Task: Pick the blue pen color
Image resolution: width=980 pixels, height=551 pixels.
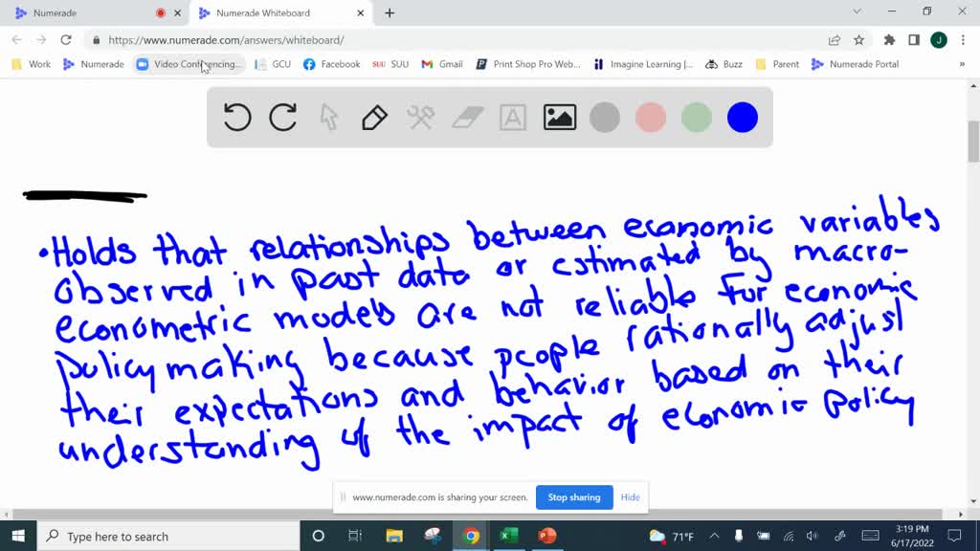Action: [x=743, y=118]
